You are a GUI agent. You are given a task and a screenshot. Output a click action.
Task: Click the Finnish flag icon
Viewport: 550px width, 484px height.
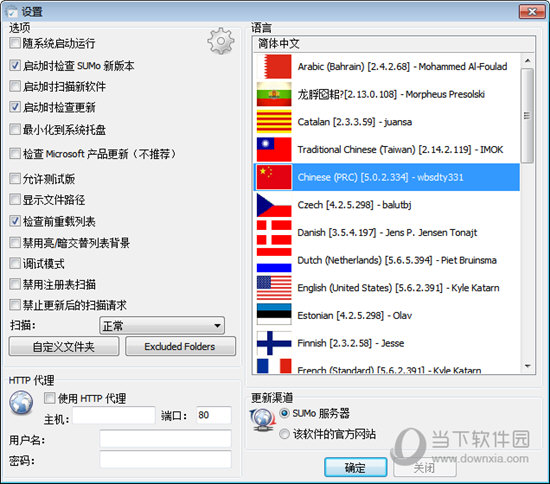[274, 343]
